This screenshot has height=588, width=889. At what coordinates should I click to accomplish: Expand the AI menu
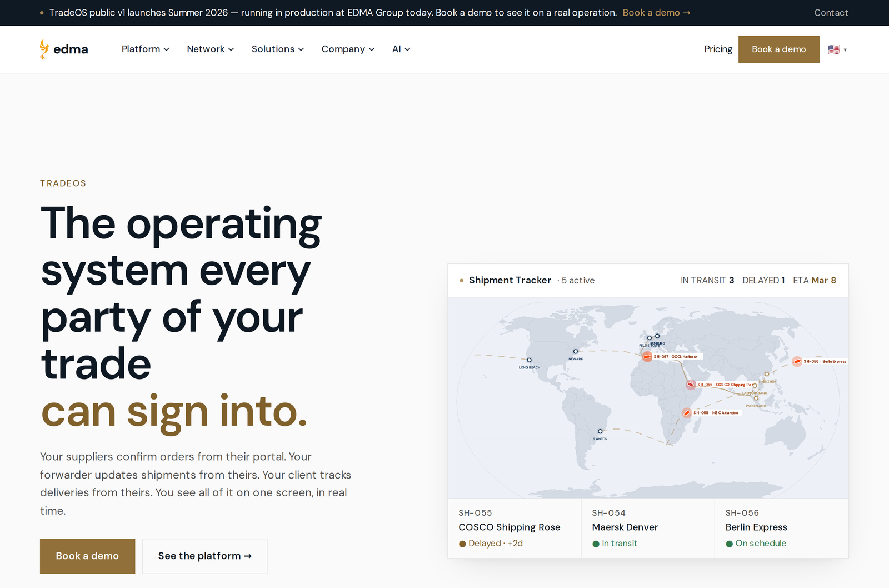coord(401,49)
